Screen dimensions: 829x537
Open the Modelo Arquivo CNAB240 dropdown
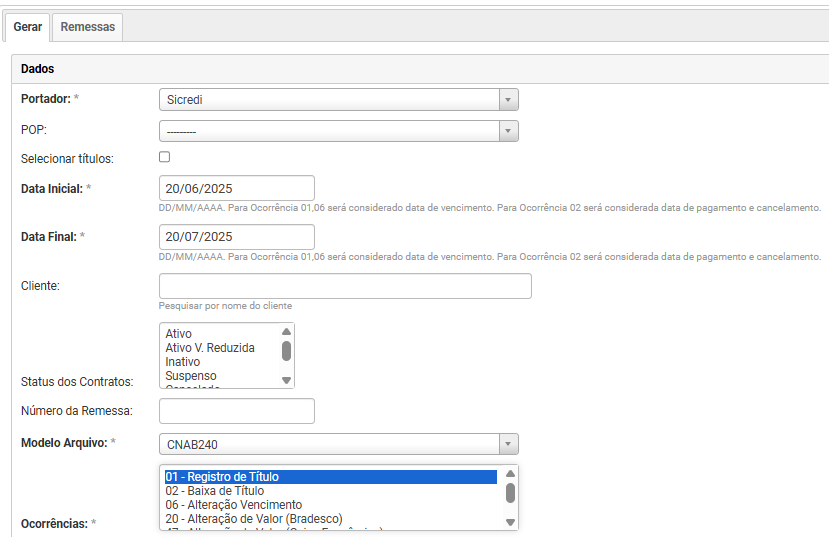pyautogui.click(x=338, y=444)
